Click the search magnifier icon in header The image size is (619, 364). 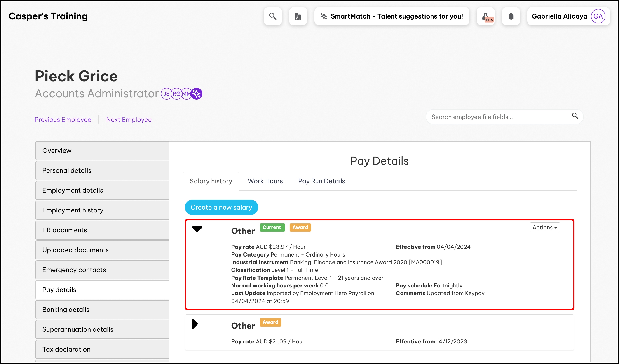pyautogui.click(x=273, y=16)
